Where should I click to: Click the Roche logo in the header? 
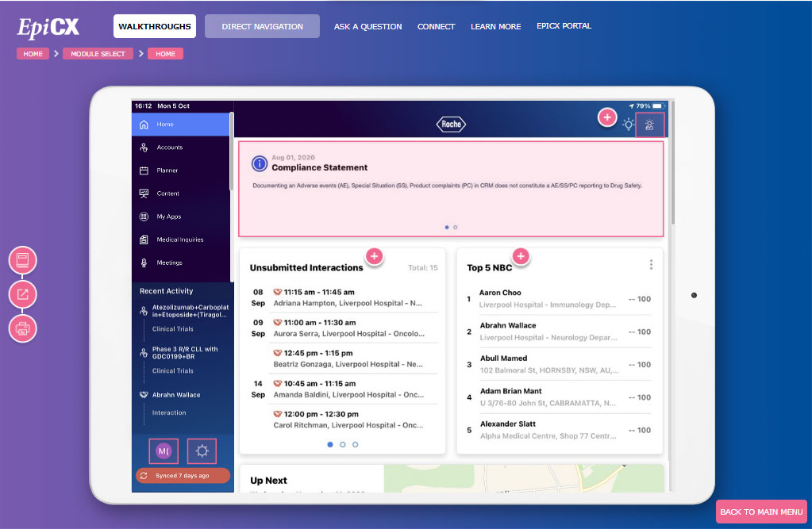click(451, 125)
